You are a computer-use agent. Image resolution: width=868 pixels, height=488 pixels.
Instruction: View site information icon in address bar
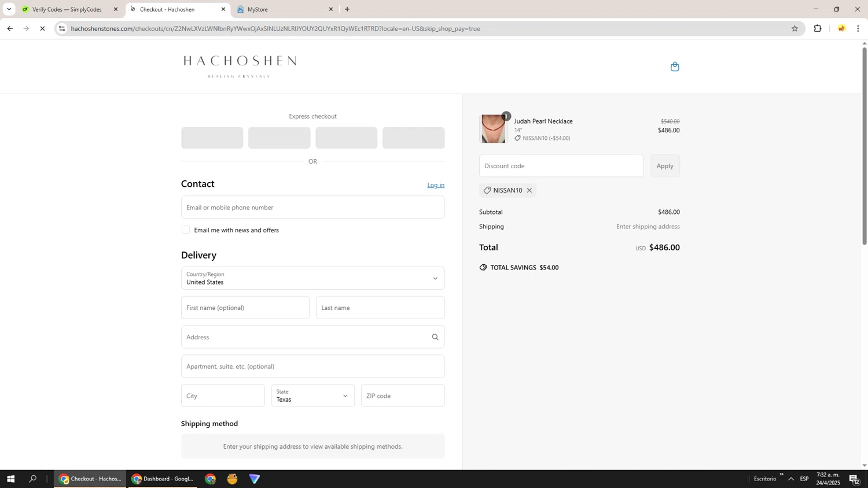pos(62,28)
